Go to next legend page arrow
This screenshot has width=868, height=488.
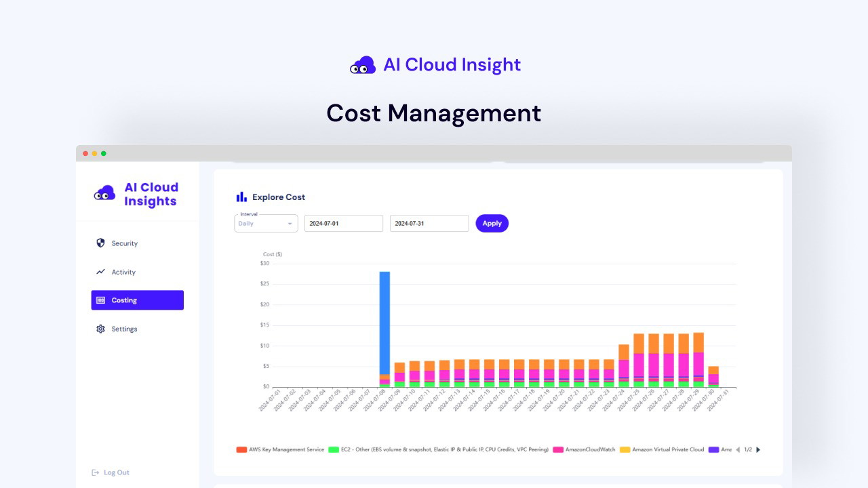click(x=758, y=449)
